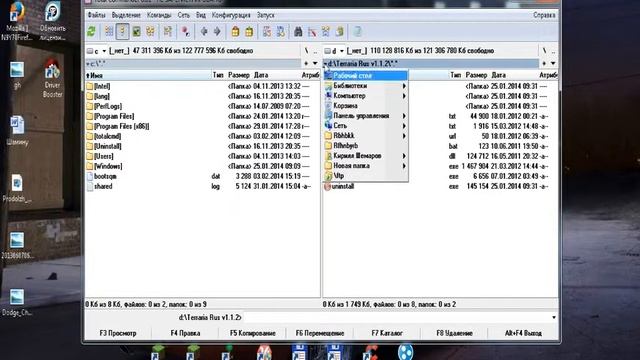Image resolution: width=640 pixels, height=360 pixels.
Task: Go back with the left arrow icon
Action: [204, 31]
